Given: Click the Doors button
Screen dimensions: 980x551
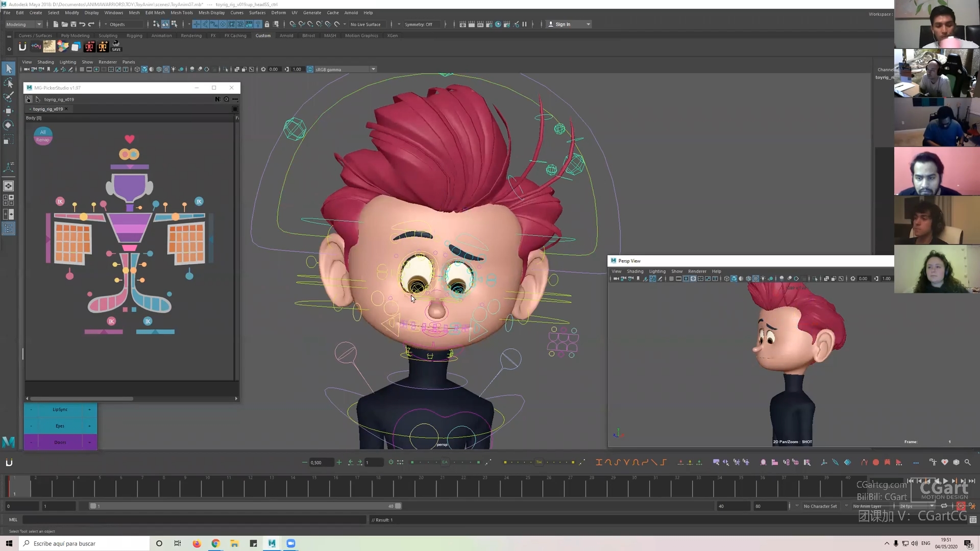Looking at the screenshot, I should pos(60,442).
